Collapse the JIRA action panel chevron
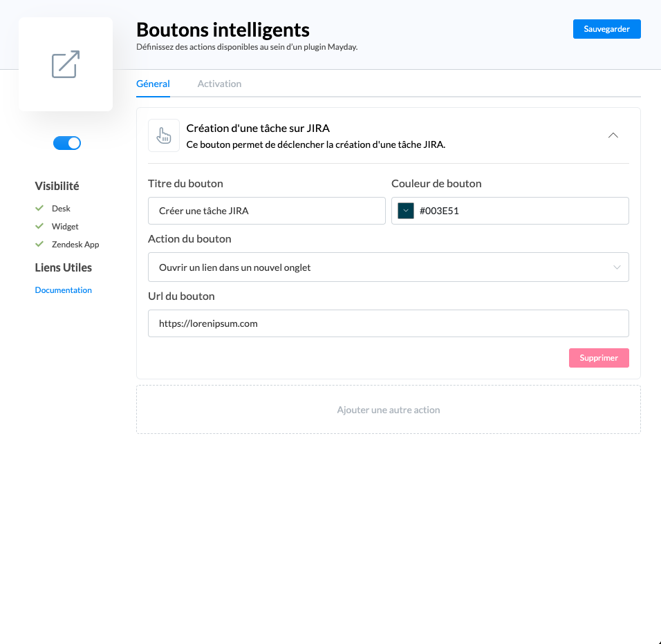Viewport: 661px width, 644px height. tap(613, 135)
